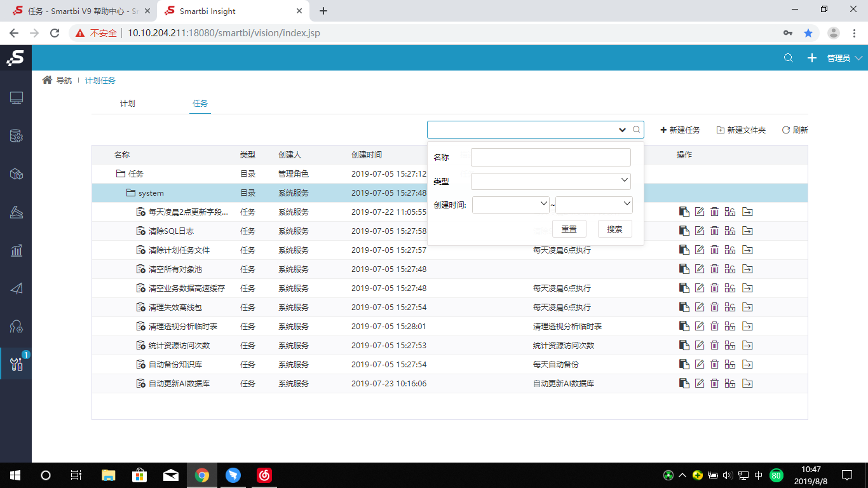Screen dimensions: 868x488
Task: Click the 名称 input field in filter
Action: (551, 157)
